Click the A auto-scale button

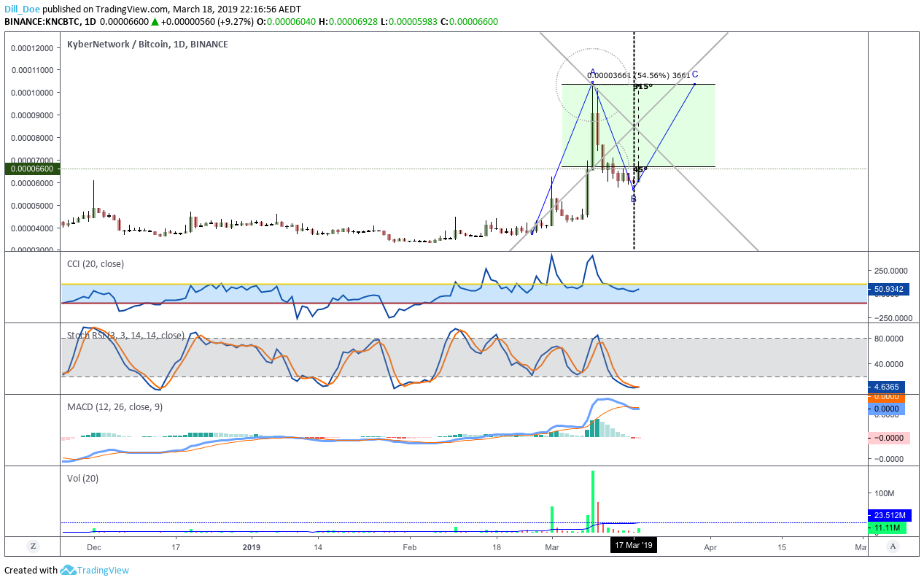(x=893, y=546)
